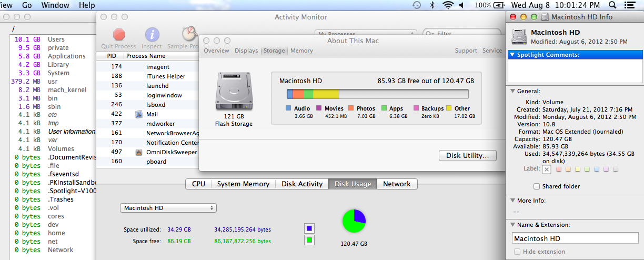The height and width of the screenshot is (260, 644).
Task: Click the volume speaker icon
Action: click(x=462, y=5)
